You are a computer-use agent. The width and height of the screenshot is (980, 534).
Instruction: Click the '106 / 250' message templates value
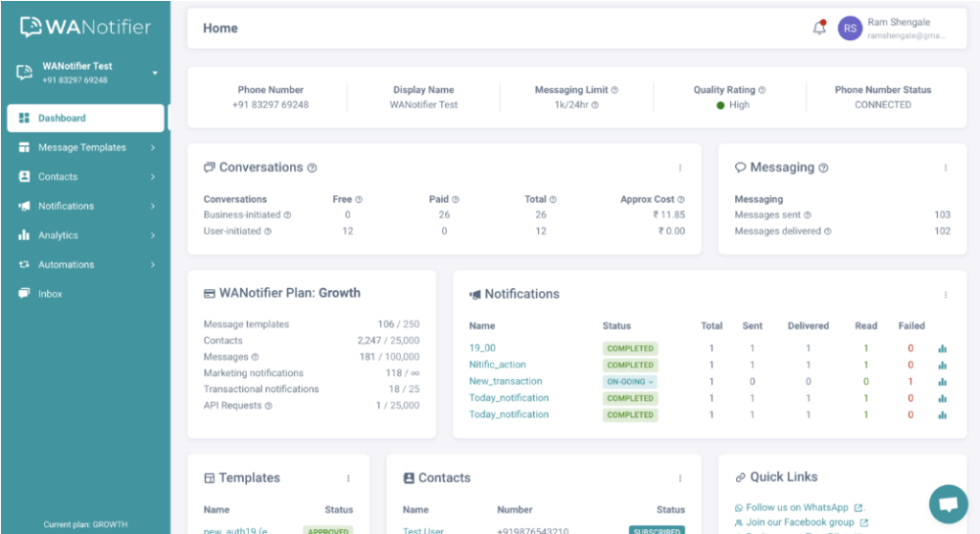click(x=398, y=324)
